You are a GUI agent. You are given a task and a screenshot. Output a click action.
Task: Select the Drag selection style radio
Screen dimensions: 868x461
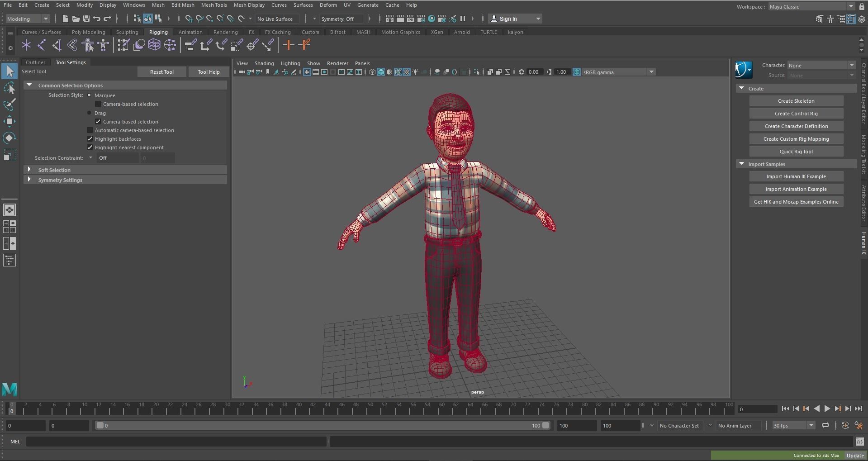click(x=89, y=113)
